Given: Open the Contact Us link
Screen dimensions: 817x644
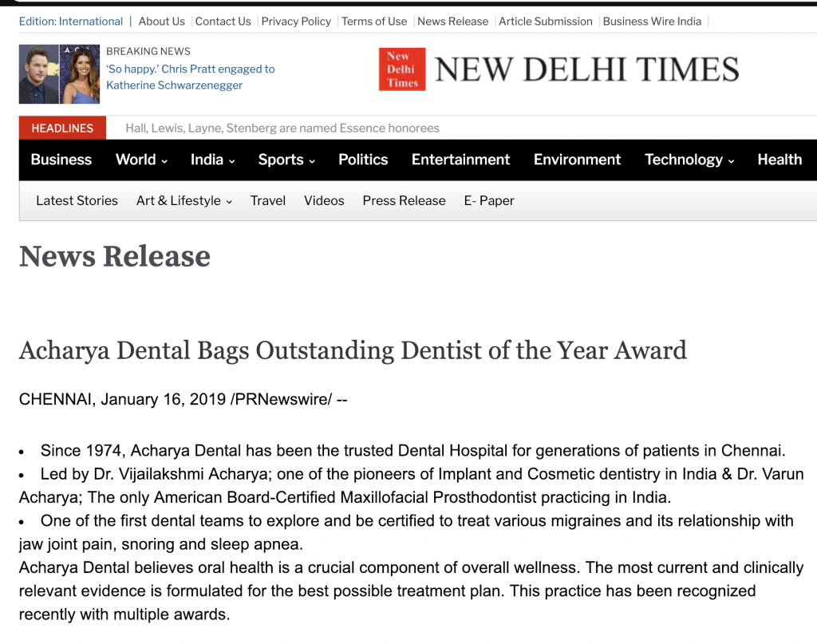Looking at the screenshot, I should pos(223,22).
